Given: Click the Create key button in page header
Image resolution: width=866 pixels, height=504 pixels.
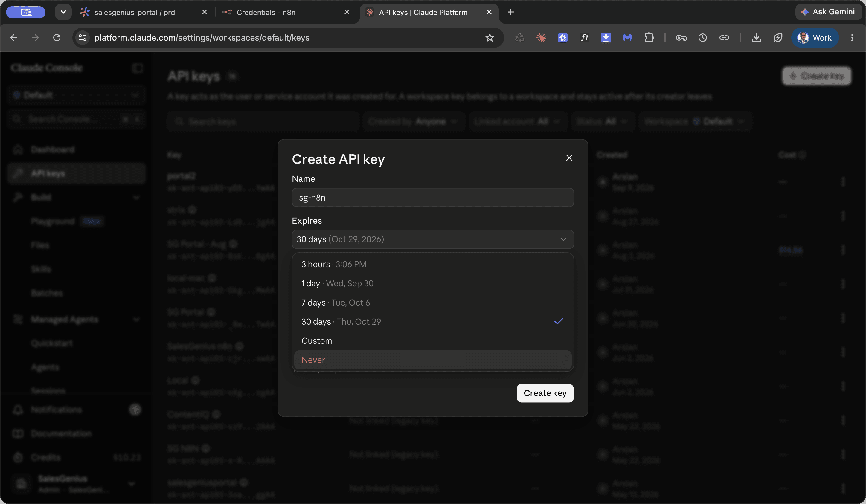Looking at the screenshot, I should (x=817, y=76).
